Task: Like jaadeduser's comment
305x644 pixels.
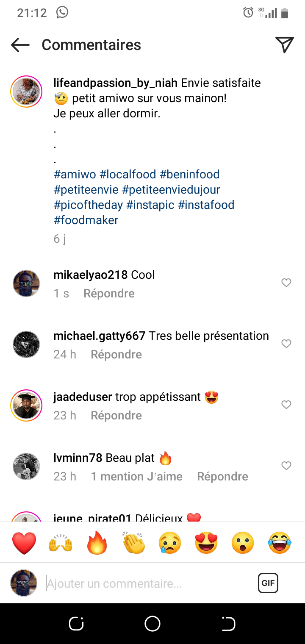Action: (x=286, y=405)
